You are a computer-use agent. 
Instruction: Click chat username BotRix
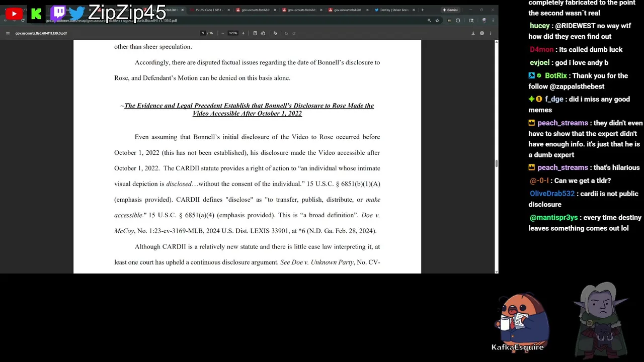556,76
